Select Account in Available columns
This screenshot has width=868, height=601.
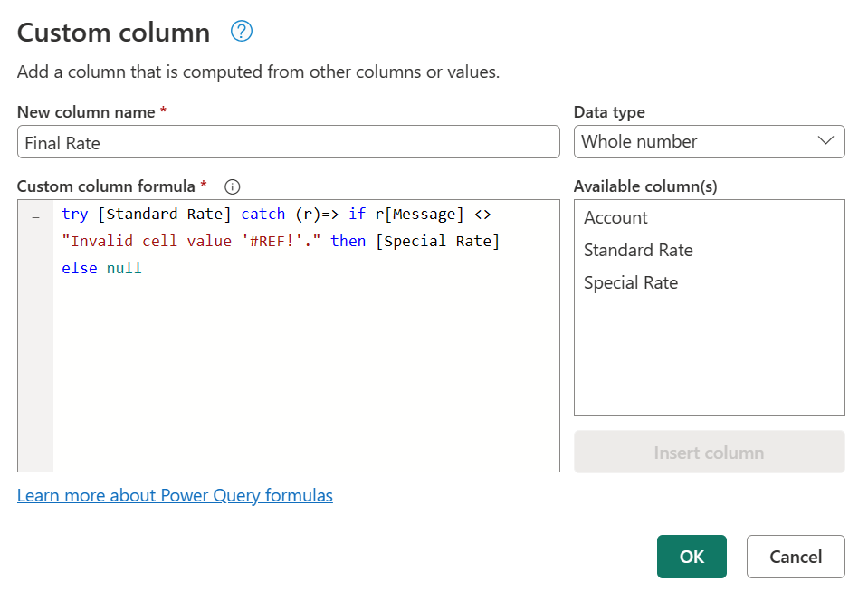click(615, 217)
